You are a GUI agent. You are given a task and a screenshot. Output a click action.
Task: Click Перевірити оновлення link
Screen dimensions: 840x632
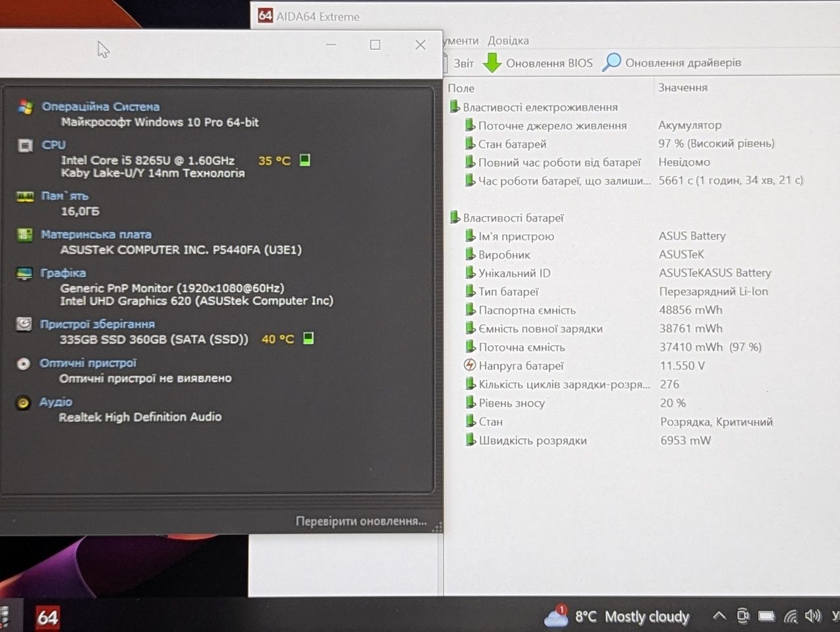pos(361,521)
